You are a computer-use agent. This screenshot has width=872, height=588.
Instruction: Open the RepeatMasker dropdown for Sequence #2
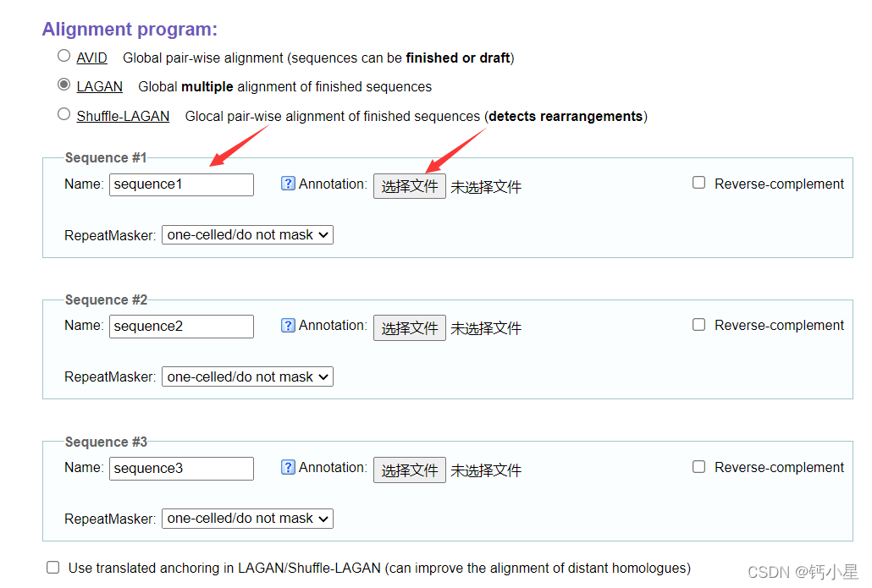pos(247,376)
